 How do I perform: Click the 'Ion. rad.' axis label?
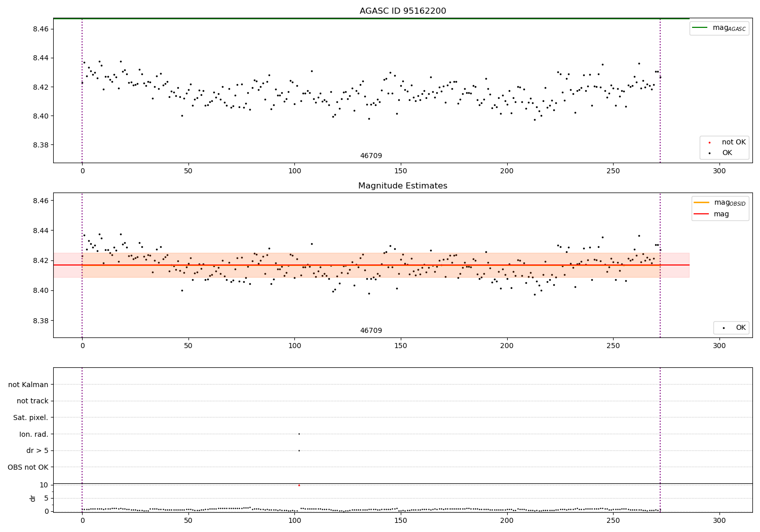34,434
